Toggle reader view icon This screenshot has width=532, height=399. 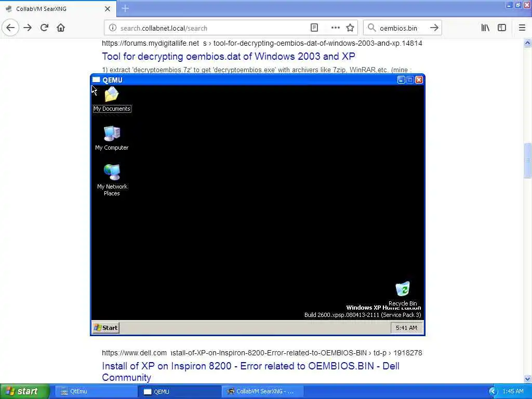[x=314, y=28]
